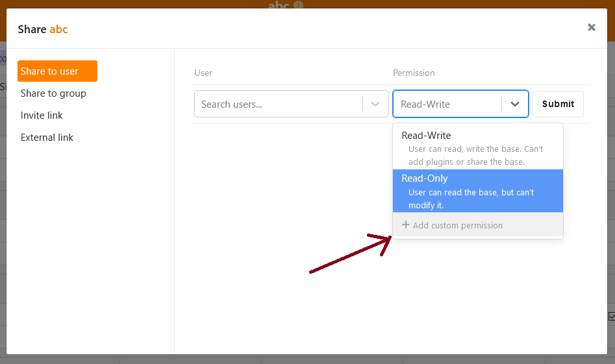
Task: Select Add custom permission entry
Action: [x=457, y=225]
